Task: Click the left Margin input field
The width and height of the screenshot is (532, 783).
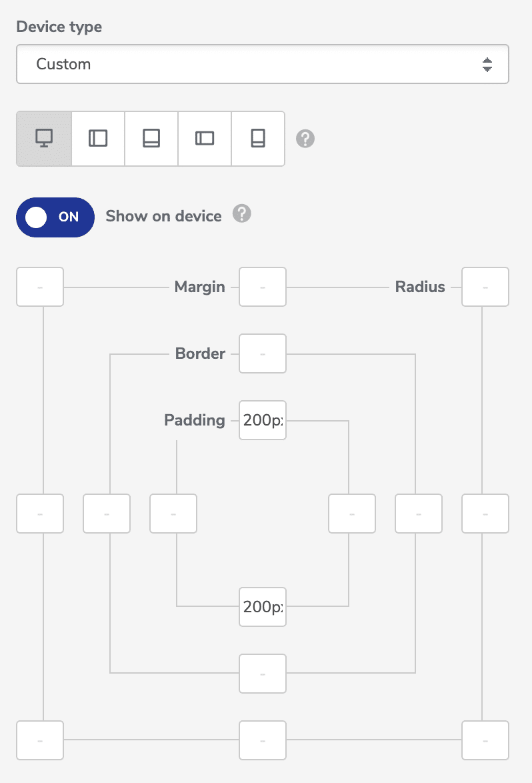Action: [x=39, y=513]
